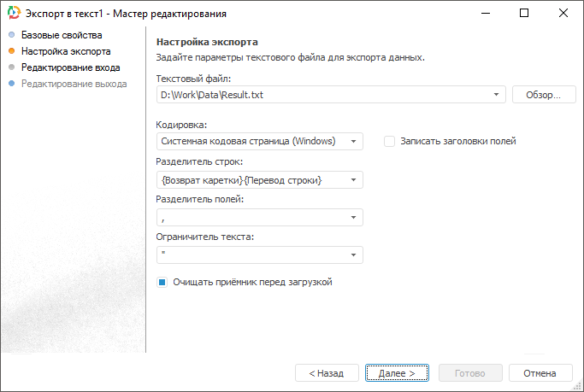Close the wizard window
The width and height of the screenshot is (584, 392).
(563, 14)
